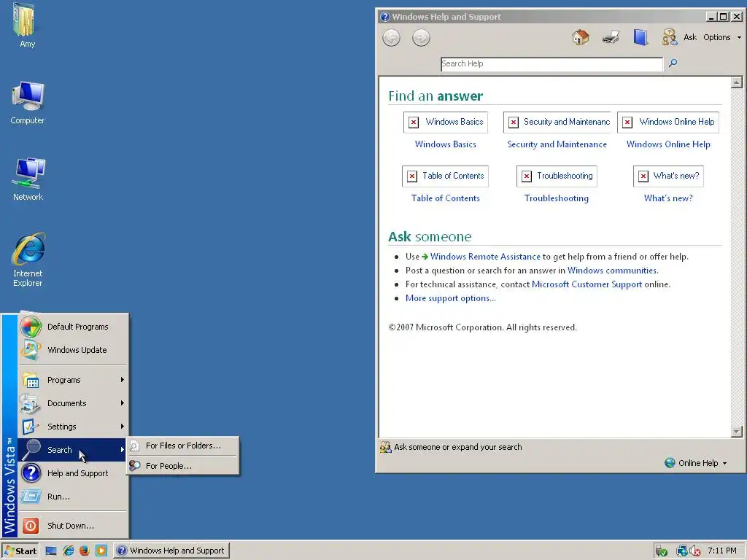Expand the Documents submenu

[74, 403]
